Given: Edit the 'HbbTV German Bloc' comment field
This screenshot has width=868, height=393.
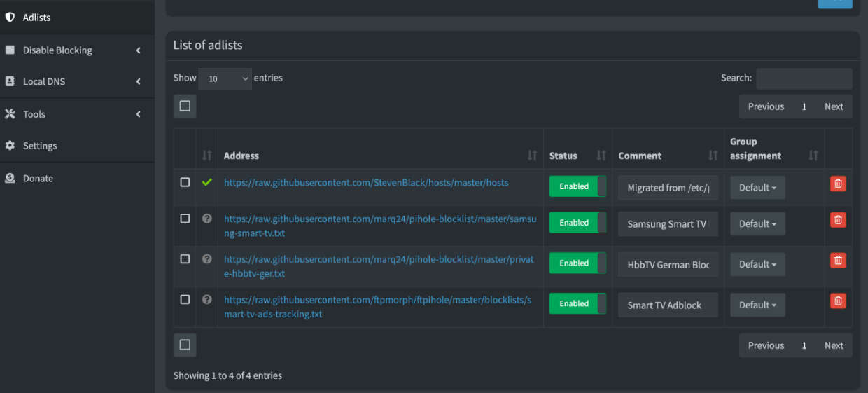Looking at the screenshot, I should [x=668, y=265].
